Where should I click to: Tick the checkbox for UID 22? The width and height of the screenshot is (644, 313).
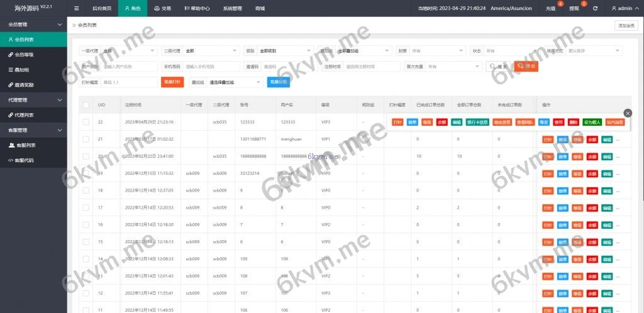86,122
